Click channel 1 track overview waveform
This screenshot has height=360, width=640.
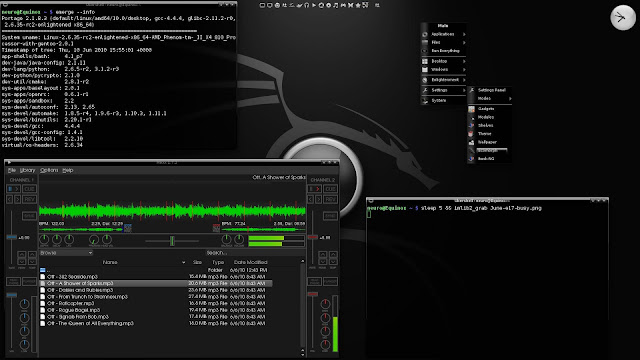point(82,230)
